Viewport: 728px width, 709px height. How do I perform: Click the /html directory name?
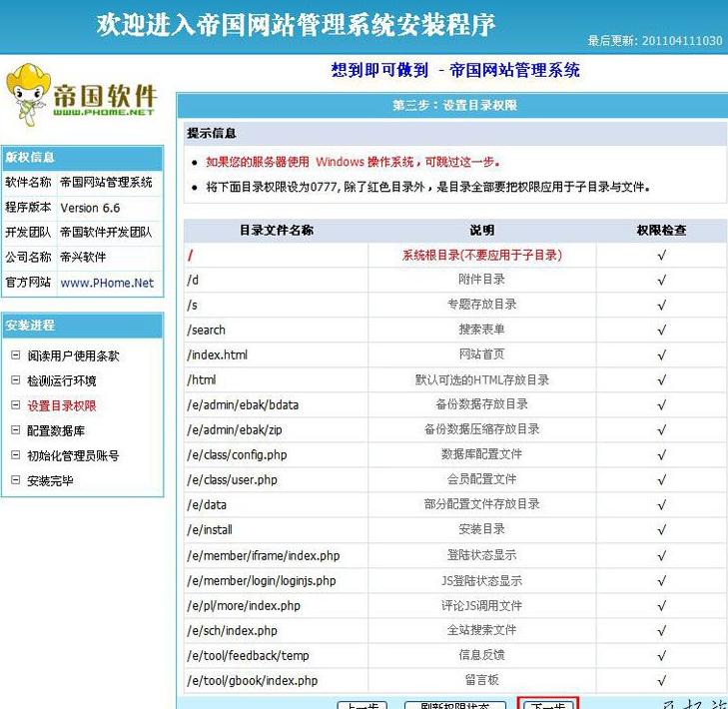pyautogui.click(x=202, y=380)
